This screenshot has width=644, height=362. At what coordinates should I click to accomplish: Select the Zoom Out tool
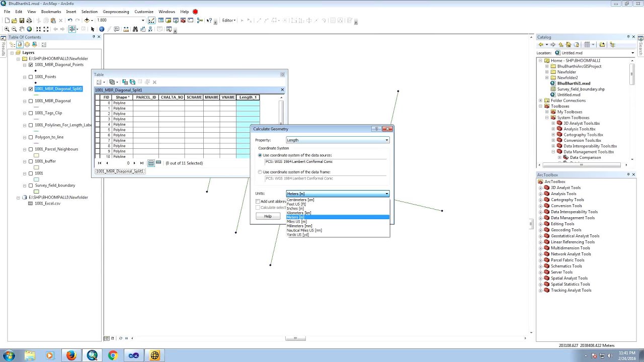pos(14,29)
